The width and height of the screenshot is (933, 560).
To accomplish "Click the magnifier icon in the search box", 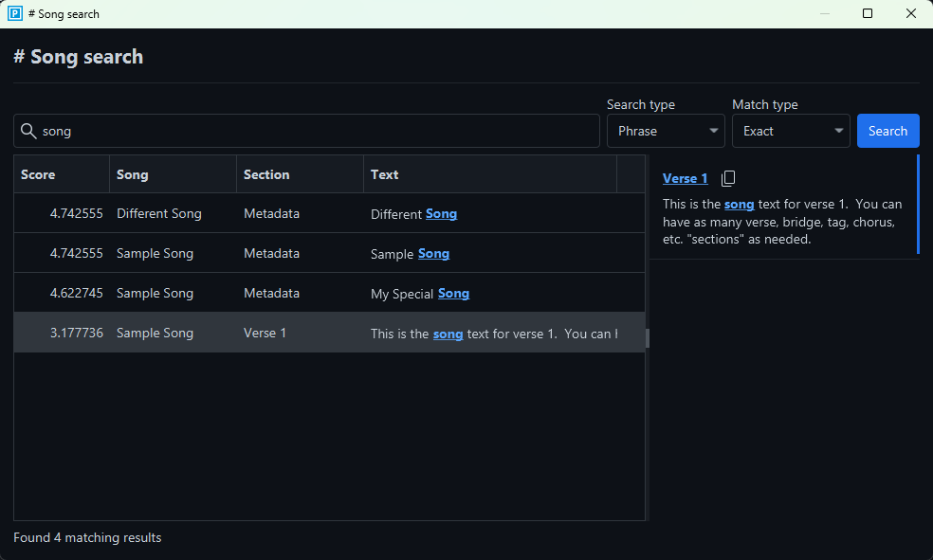I will pyautogui.click(x=28, y=131).
